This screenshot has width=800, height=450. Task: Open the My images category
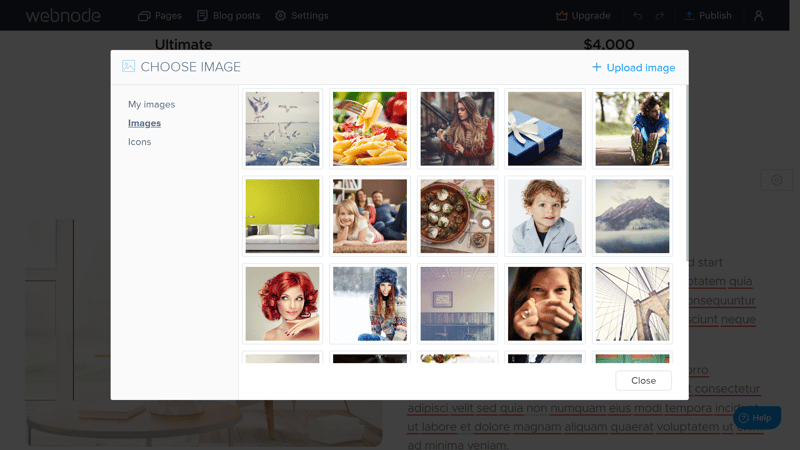(152, 104)
